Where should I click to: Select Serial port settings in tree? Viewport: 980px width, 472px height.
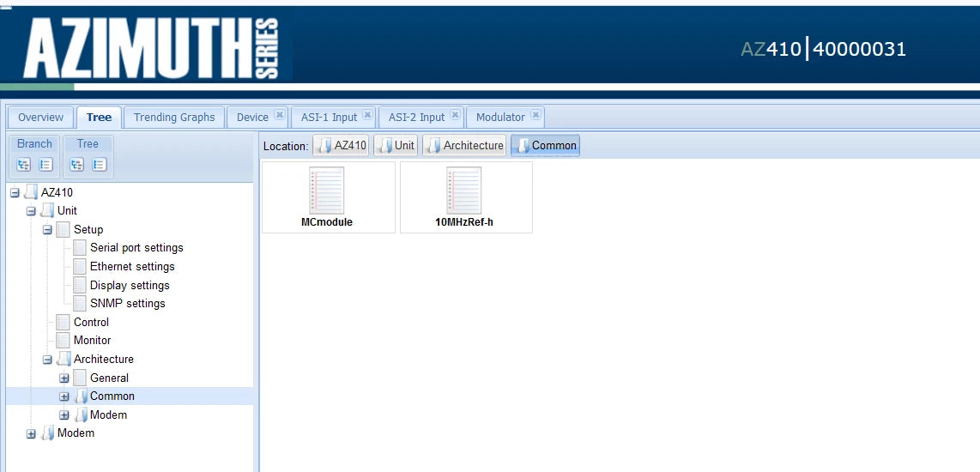click(x=137, y=248)
